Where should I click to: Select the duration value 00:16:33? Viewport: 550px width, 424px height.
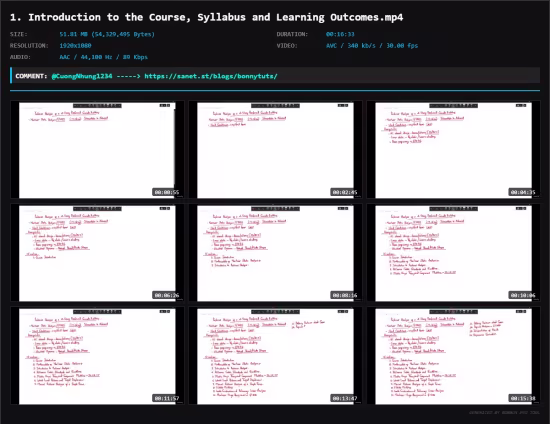[x=340, y=34]
